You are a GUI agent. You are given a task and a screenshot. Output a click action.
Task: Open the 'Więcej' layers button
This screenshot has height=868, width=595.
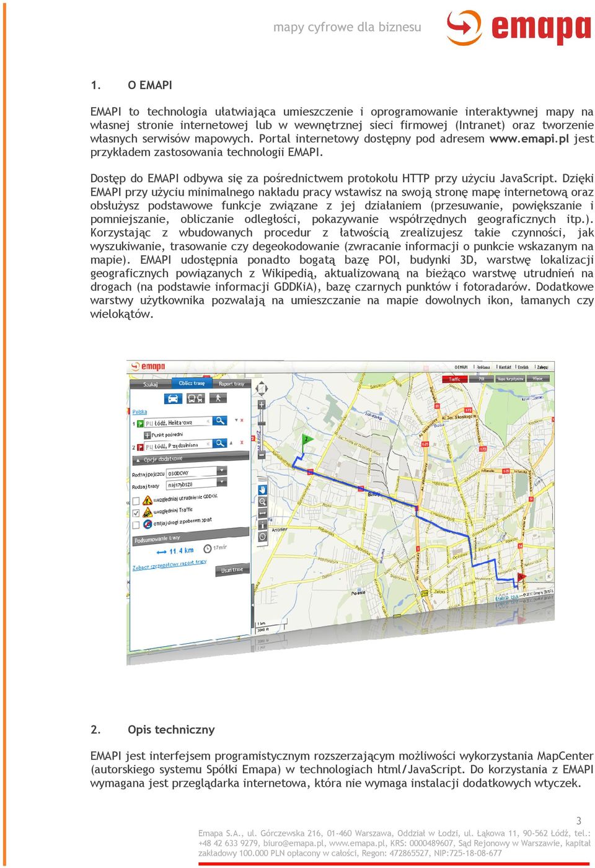[x=538, y=379]
